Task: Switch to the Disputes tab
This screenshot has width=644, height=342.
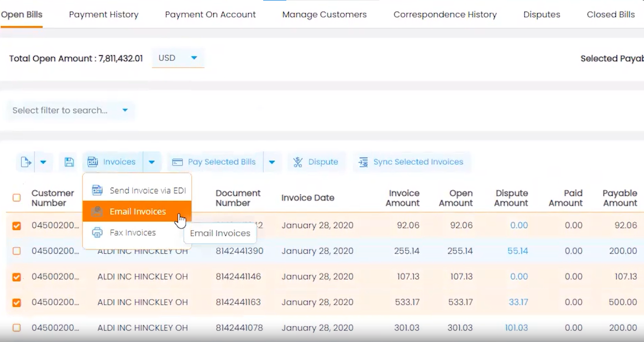Action: coord(542,14)
